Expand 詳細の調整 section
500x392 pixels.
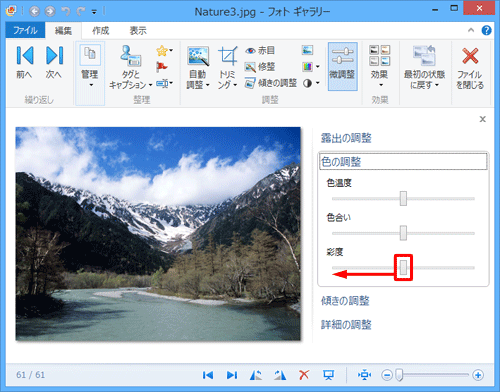tap(346, 324)
